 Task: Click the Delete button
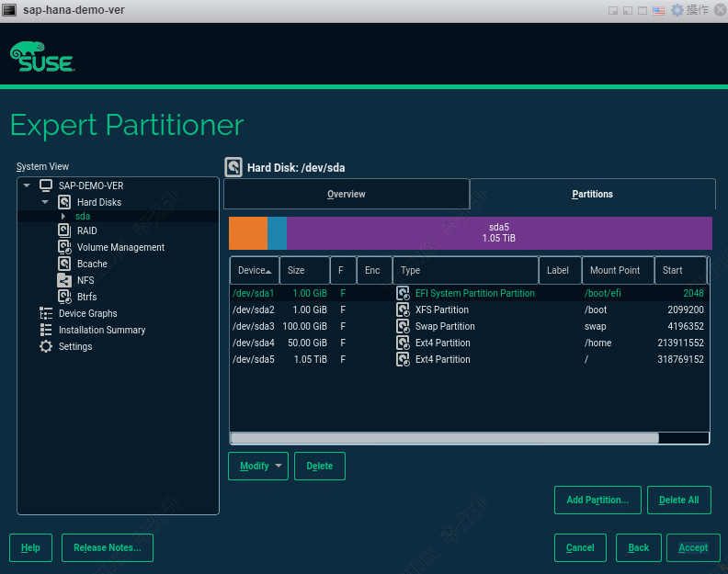(320, 466)
